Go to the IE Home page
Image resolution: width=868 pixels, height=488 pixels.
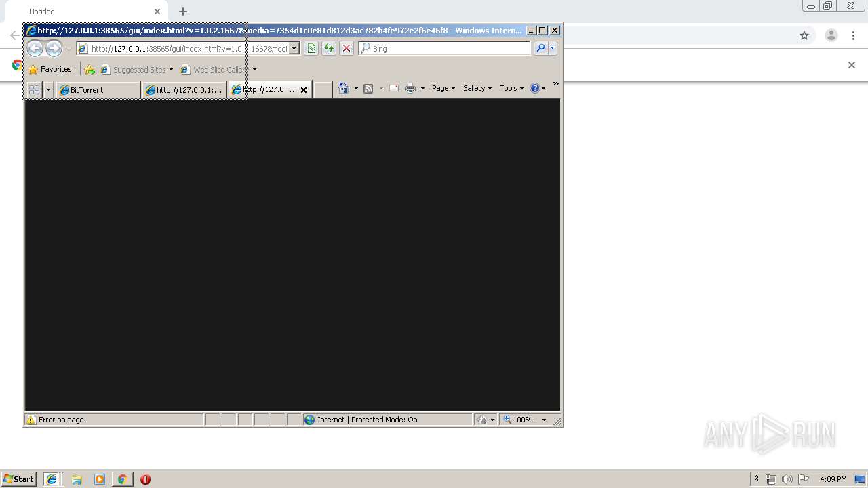coord(344,88)
